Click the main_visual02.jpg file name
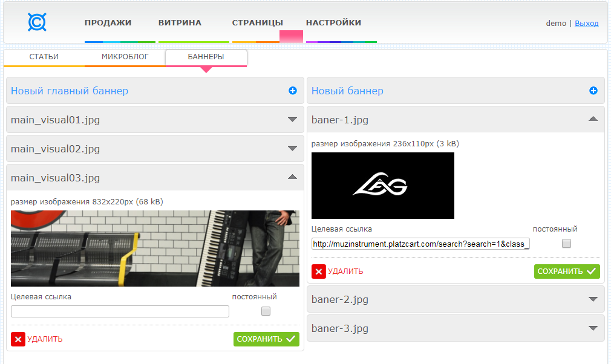 click(55, 149)
